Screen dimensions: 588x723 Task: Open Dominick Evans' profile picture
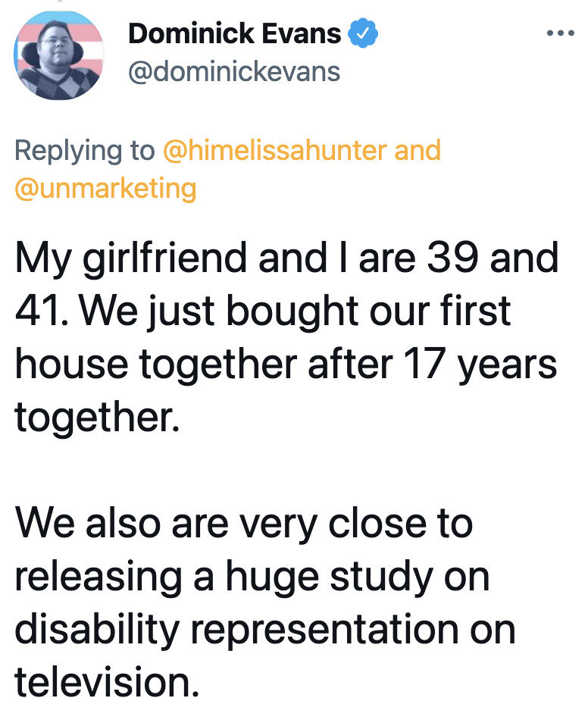pyautogui.click(x=59, y=55)
